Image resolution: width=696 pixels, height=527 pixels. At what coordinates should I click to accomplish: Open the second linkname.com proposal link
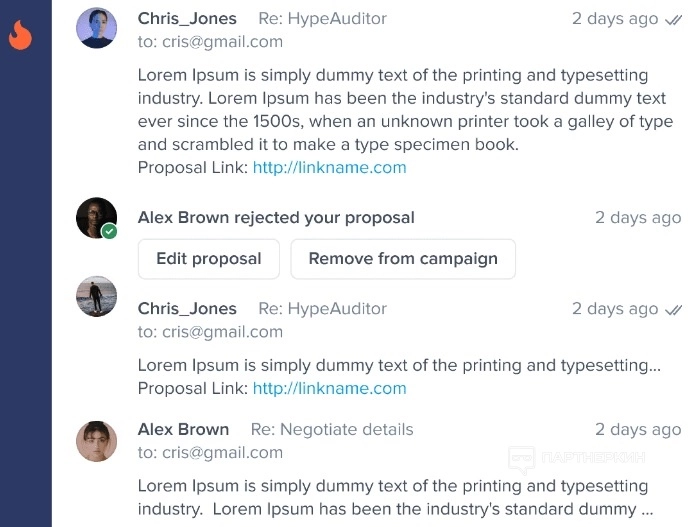[x=329, y=388]
